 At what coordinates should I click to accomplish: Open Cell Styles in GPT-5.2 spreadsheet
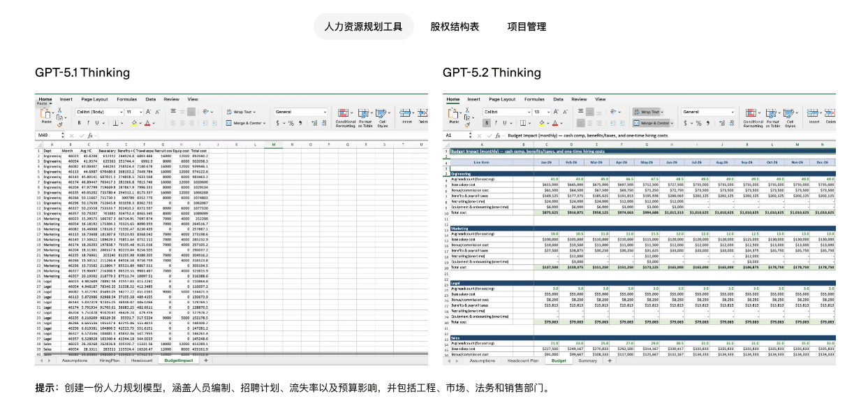790,117
